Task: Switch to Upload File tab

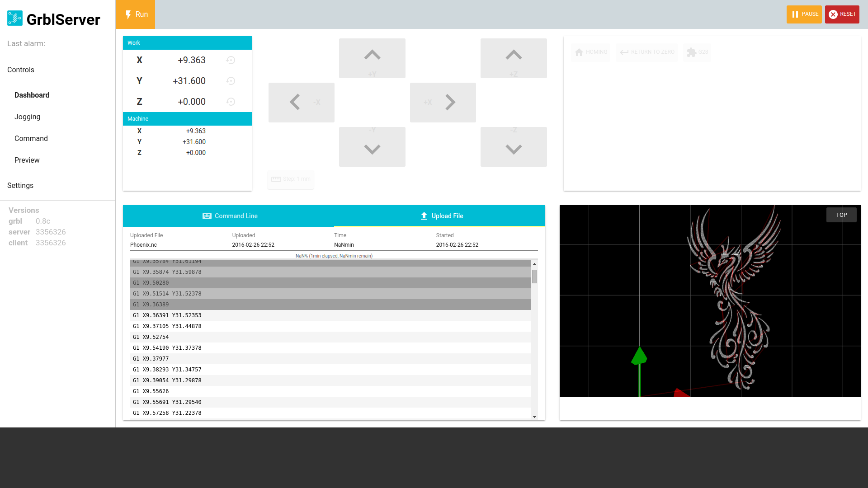Action: point(440,216)
